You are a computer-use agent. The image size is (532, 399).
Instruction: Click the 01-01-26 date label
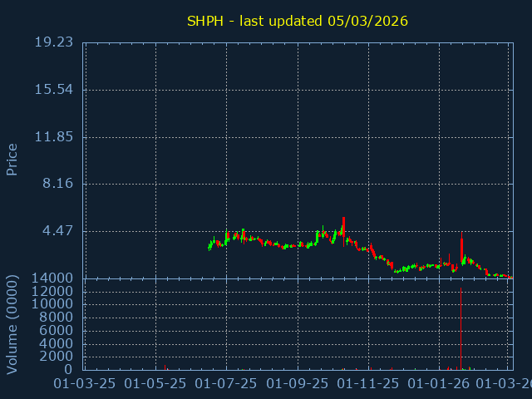(439, 383)
